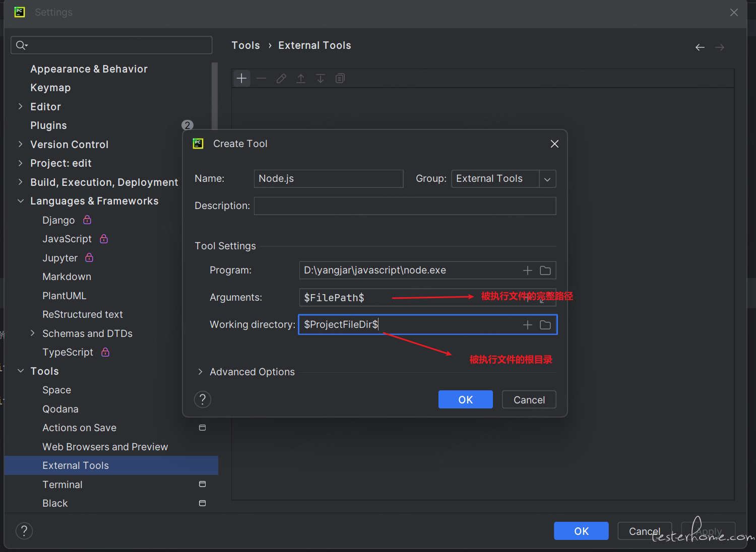Click the forward navigation arrow in Settings
The width and height of the screenshot is (756, 552).
[720, 47]
